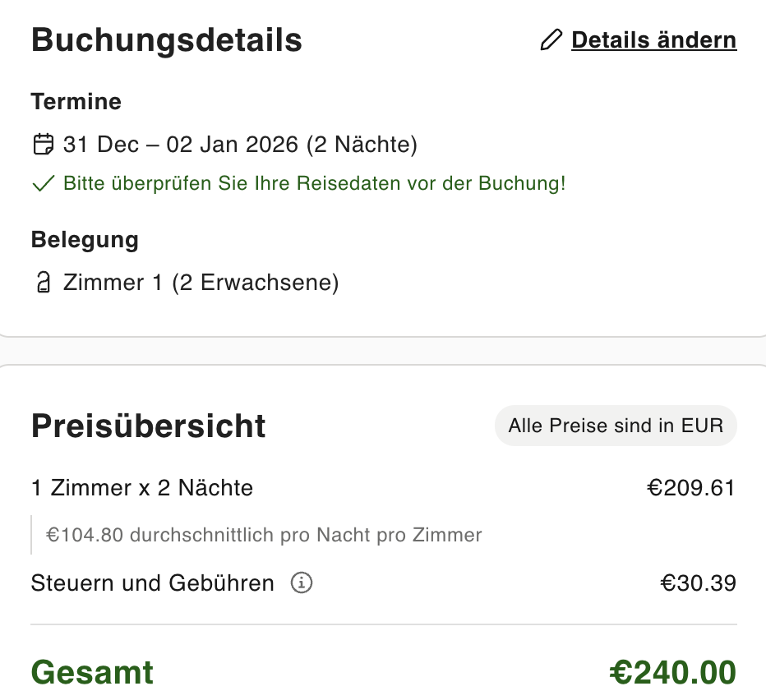The width and height of the screenshot is (766, 700).
Task: Click the €240.00 Gesamt total amount
Action: 672,672
